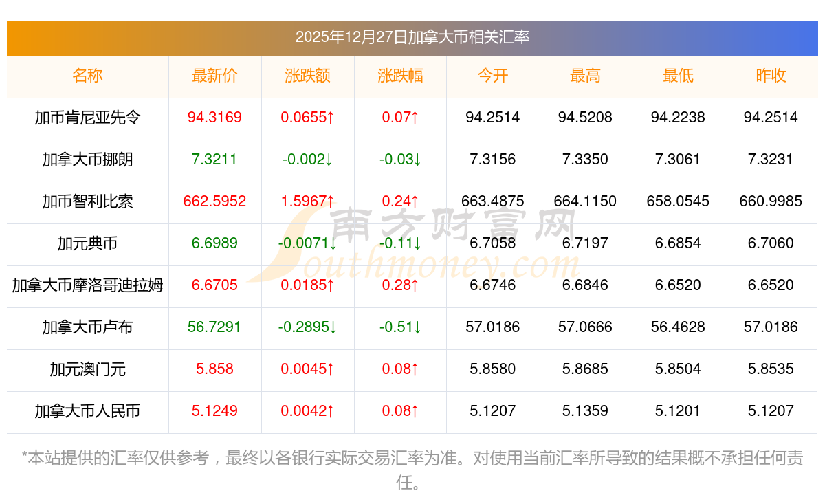Click the row name 加拿大币卢布
The width and height of the screenshot is (825, 504).
pos(87,327)
